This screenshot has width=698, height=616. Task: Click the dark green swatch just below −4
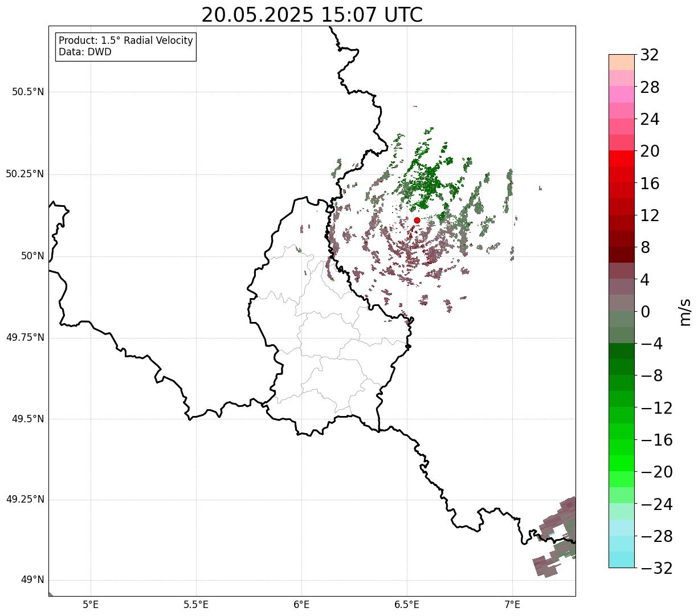click(x=622, y=351)
